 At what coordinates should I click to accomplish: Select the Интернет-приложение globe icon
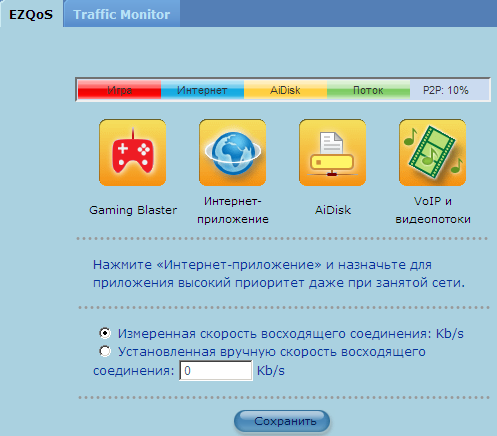pyautogui.click(x=232, y=152)
